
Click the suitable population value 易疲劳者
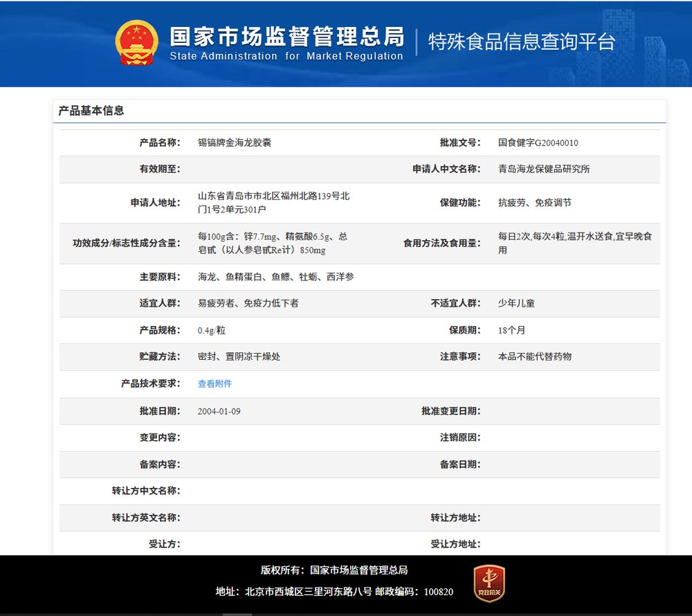coord(248,303)
